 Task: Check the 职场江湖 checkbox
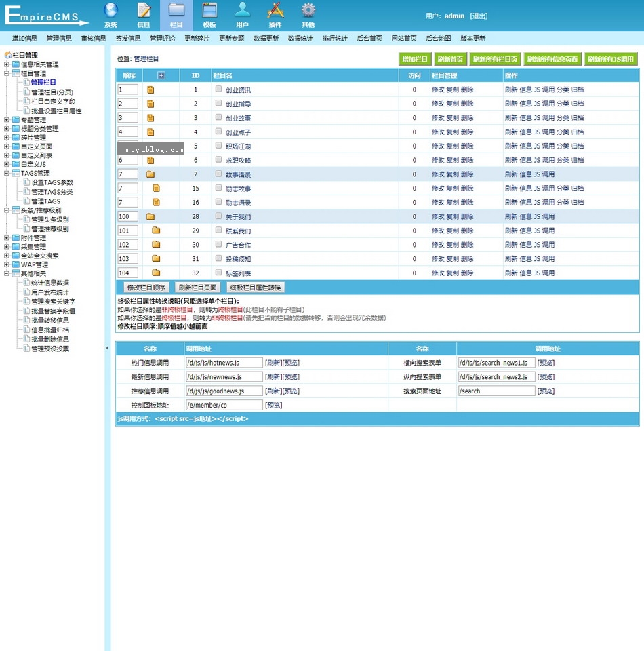coord(218,145)
